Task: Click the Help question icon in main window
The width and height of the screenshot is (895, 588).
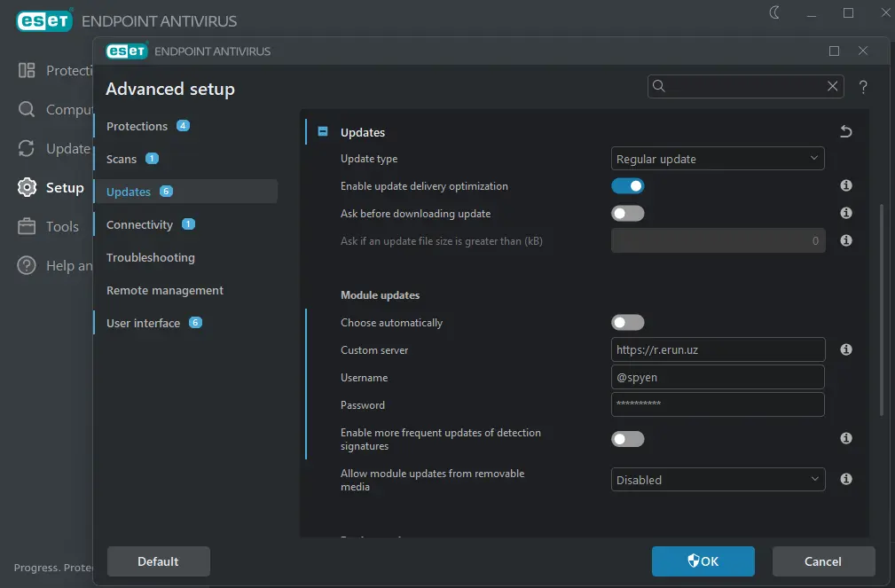Action: pos(27,265)
